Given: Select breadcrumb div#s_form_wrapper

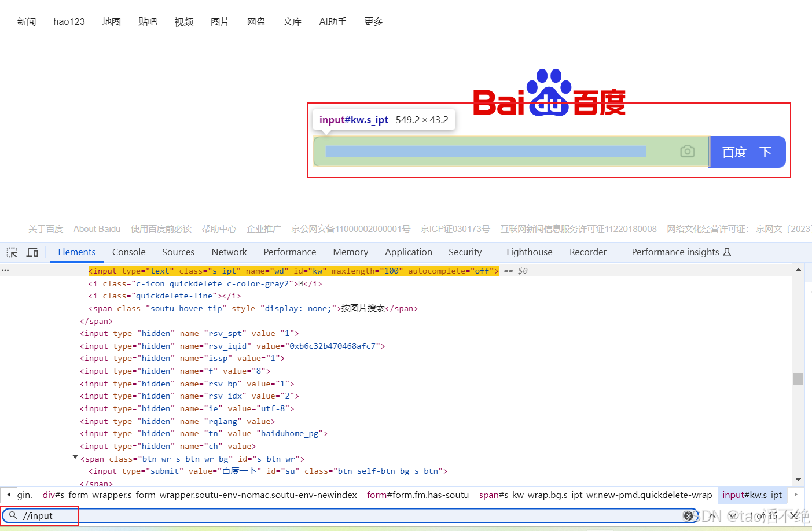Looking at the screenshot, I should (x=200, y=495).
